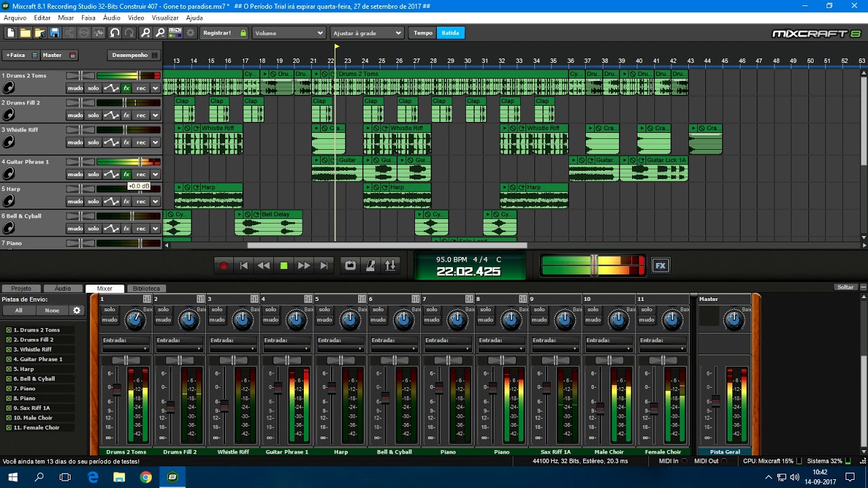
Task: Open a project with the folder icon
Action: point(25,33)
